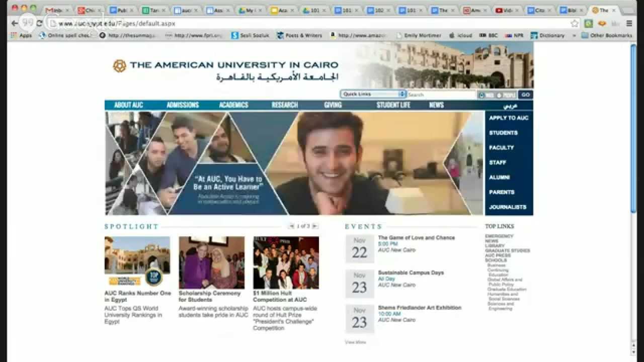644x362 pixels.
Task: Open the News menu item
Action: pyautogui.click(x=436, y=105)
